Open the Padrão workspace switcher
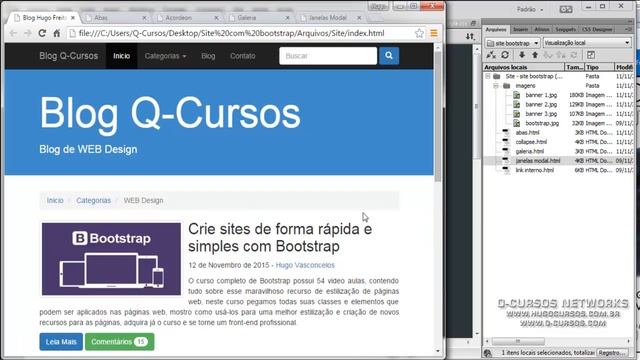 530,9
